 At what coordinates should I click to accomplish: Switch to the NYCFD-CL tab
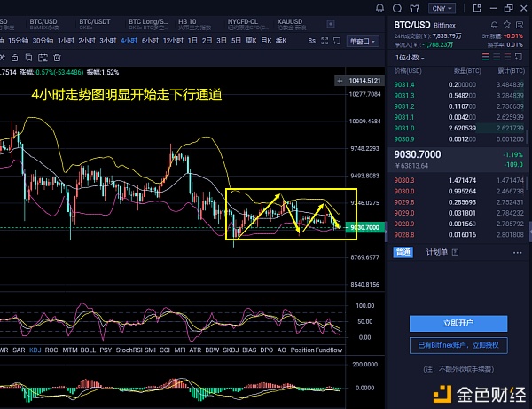coord(248,24)
